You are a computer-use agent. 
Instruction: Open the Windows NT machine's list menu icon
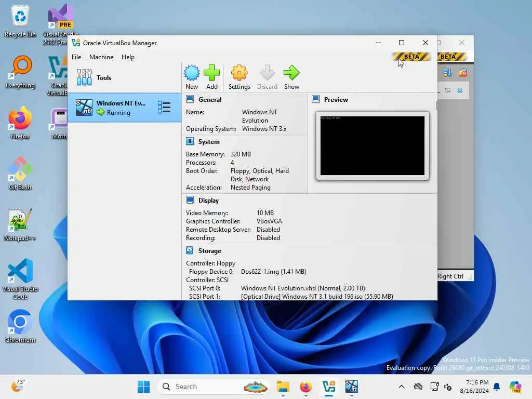pos(164,108)
